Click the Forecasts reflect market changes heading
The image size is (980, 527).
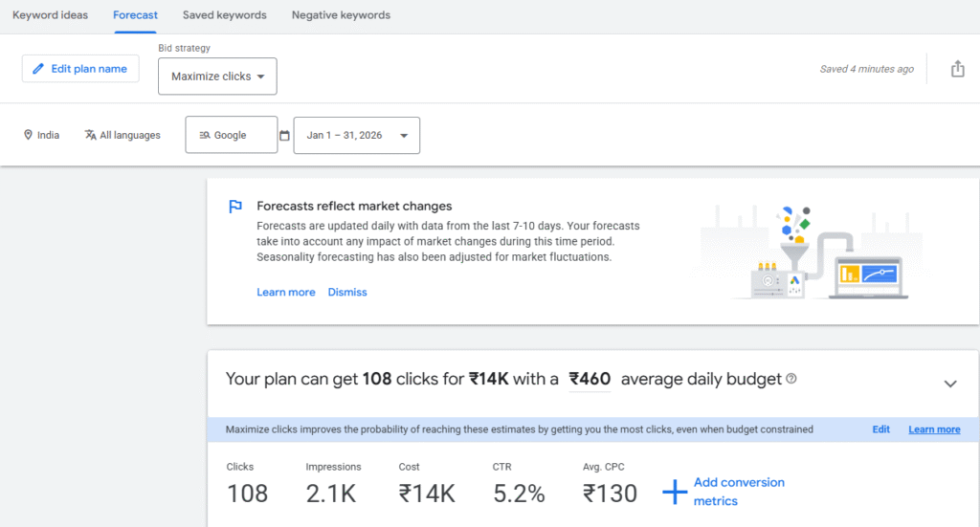pos(354,206)
